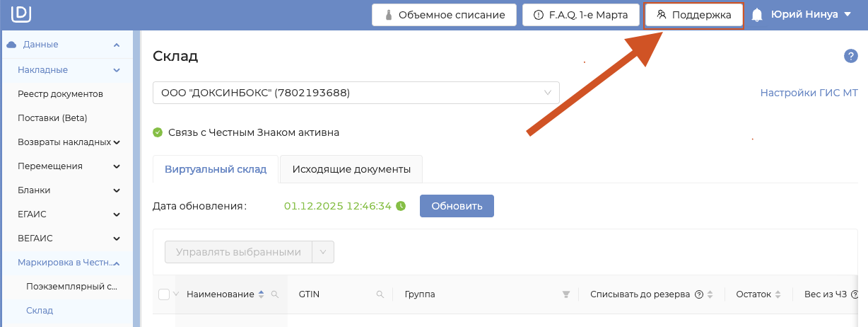Click the DocsInBox logo icon
The width and height of the screenshot is (868, 327).
click(x=21, y=14)
